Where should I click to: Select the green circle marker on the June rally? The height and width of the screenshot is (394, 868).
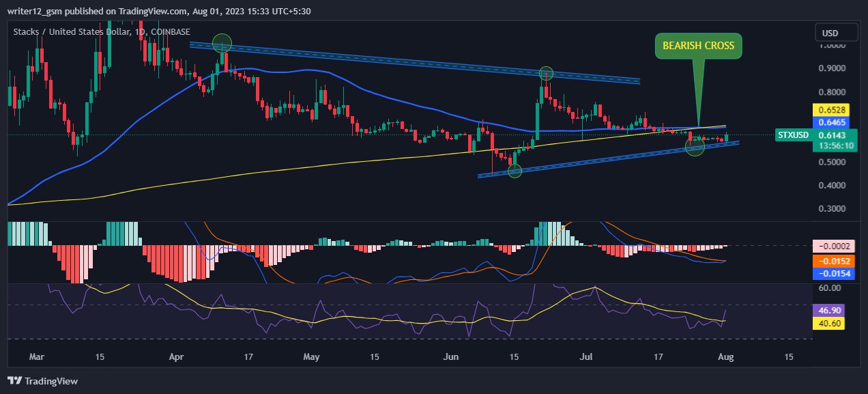pyautogui.click(x=545, y=73)
